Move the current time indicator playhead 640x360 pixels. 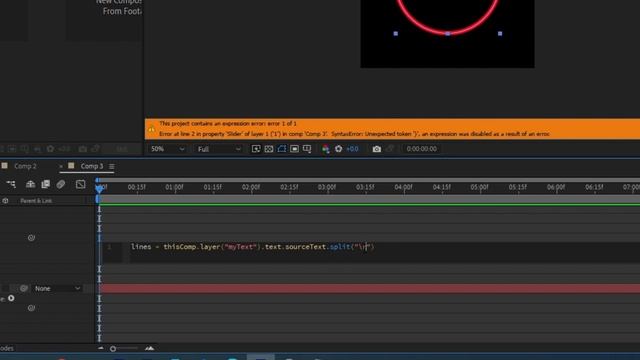coord(99,188)
